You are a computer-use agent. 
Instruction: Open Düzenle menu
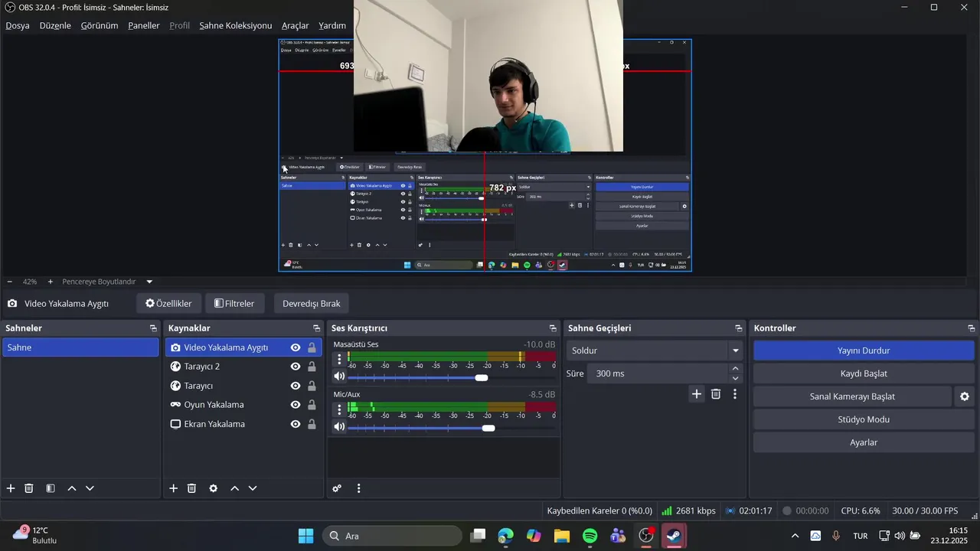pyautogui.click(x=55, y=25)
